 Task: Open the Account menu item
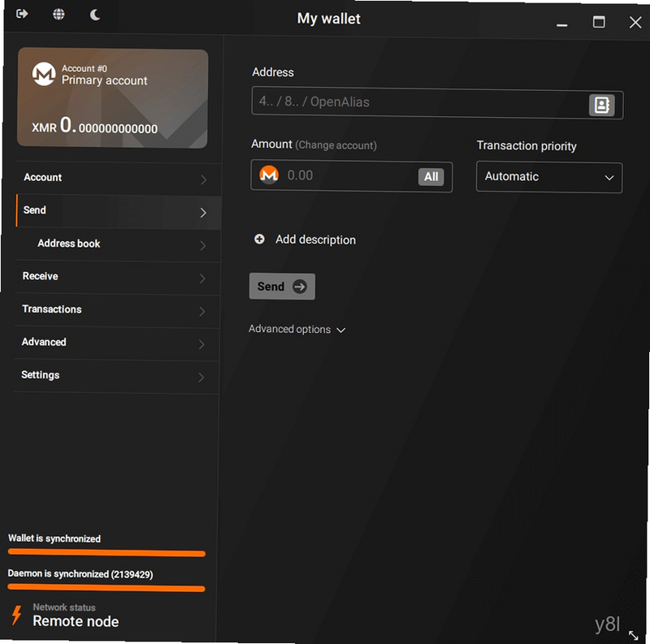tap(119, 179)
